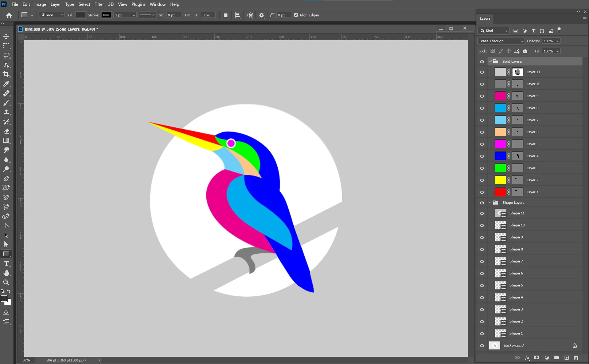The image size is (589, 364).
Task: Open the shape settings gear
Action: (262, 15)
